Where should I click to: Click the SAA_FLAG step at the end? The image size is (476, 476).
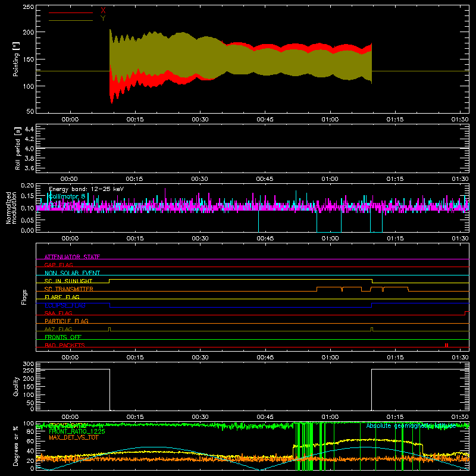click(x=467, y=314)
